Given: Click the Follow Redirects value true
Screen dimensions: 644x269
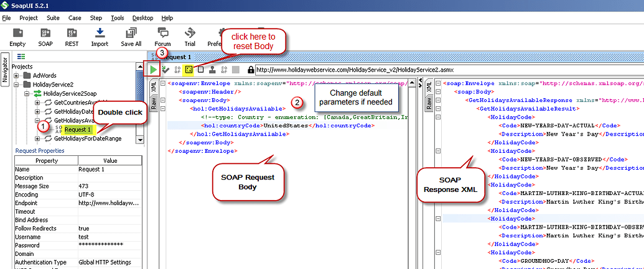Looking at the screenshot, I should (110, 229).
